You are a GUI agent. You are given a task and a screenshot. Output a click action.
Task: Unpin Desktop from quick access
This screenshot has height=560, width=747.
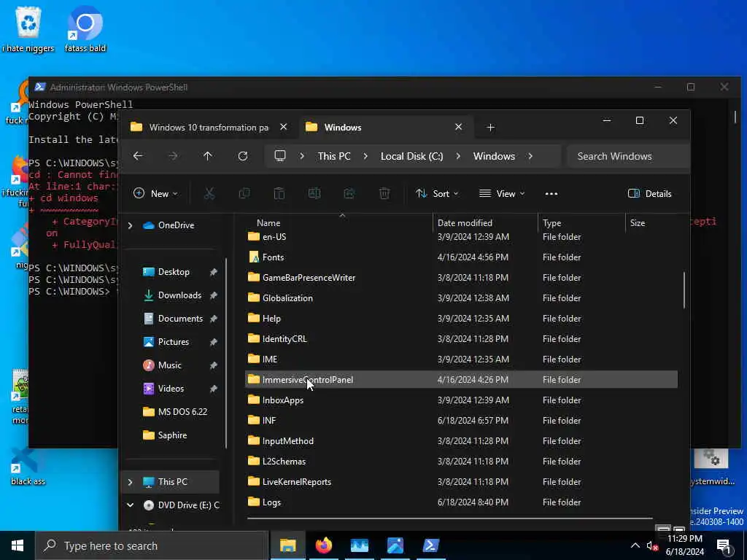click(x=214, y=272)
